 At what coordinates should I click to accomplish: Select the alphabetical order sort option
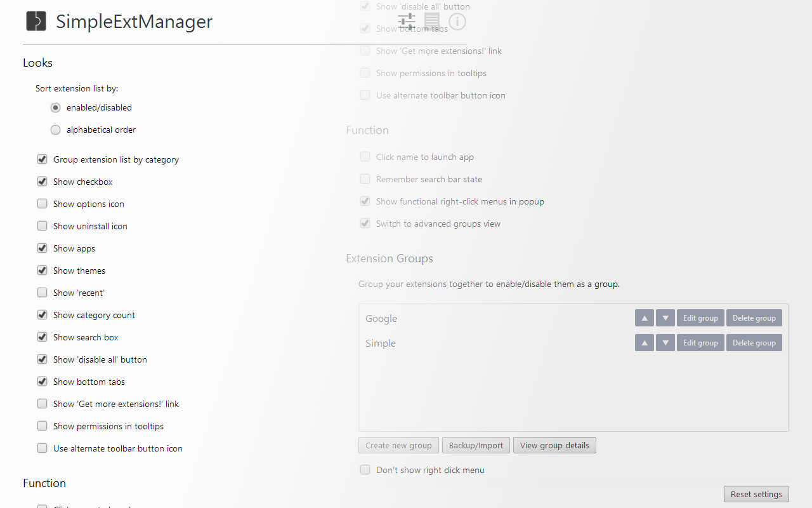coord(55,130)
